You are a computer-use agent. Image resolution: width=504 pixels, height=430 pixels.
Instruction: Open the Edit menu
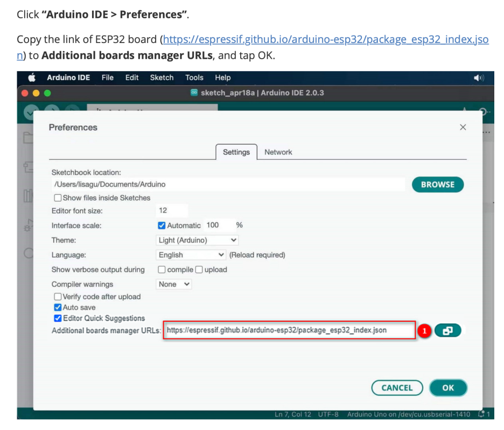132,78
